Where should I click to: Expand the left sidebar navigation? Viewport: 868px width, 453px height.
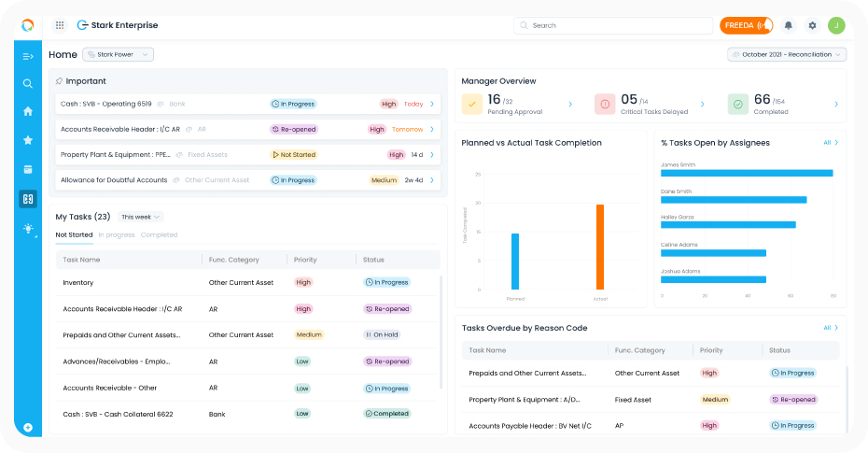(x=28, y=57)
